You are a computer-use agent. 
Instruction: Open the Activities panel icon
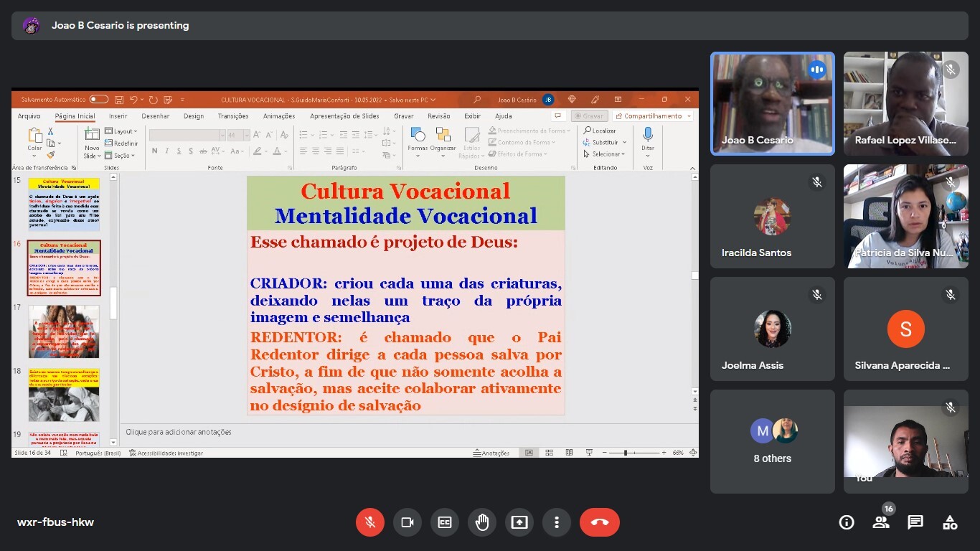[x=950, y=522]
